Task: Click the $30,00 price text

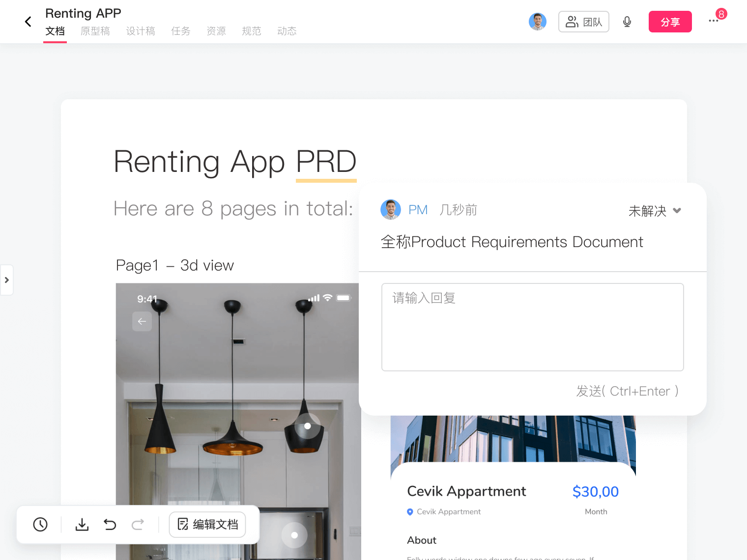Action: pyautogui.click(x=596, y=492)
